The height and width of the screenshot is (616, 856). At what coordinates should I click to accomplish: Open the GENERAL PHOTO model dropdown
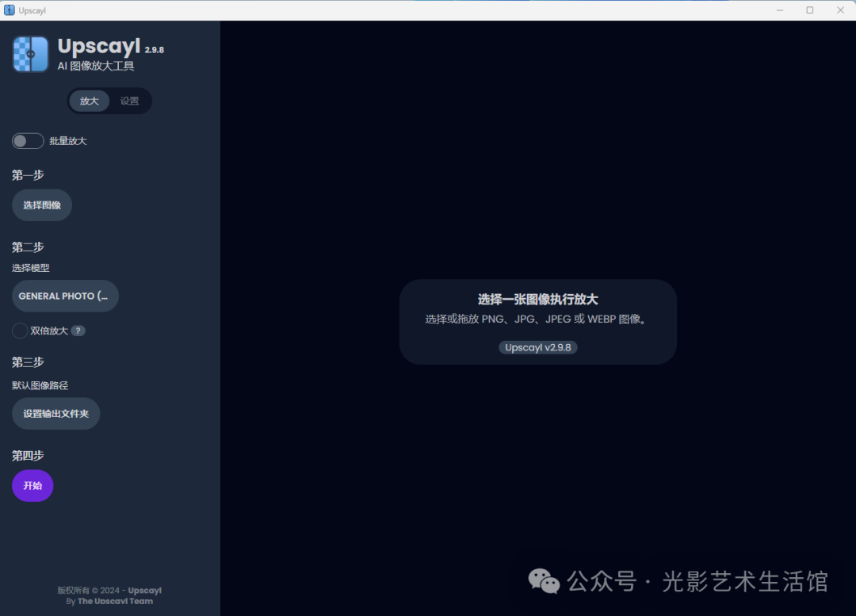pyautogui.click(x=65, y=296)
